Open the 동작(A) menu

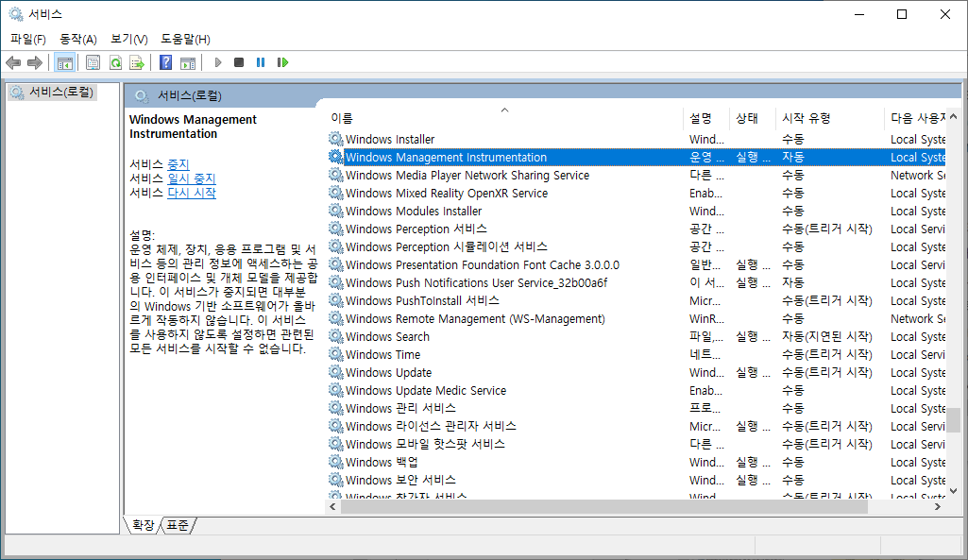pos(77,39)
